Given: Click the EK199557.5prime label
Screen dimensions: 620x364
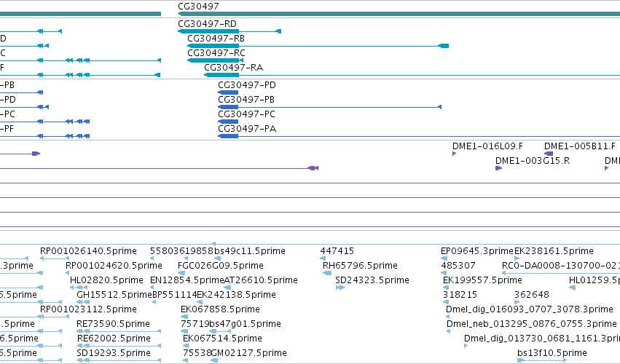Looking at the screenshot, I should pos(482,280).
